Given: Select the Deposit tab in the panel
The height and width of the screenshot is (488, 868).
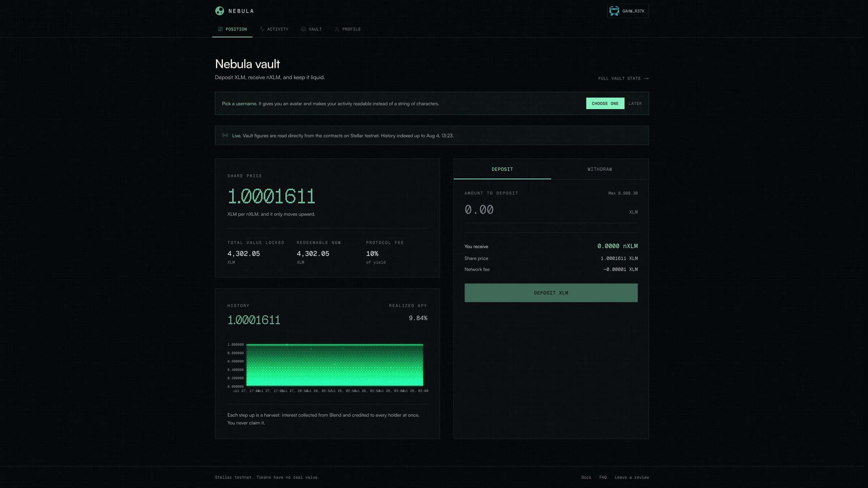Looking at the screenshot, I should pos(502,169).
